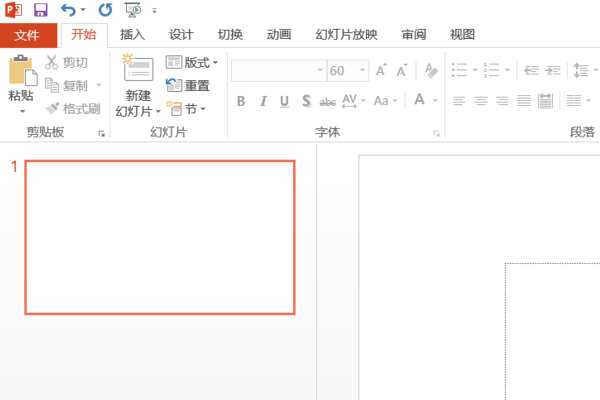This screenshot has width=600, height=400.
Task: Toggle strikethrough formatting
Action: point(328,101)
